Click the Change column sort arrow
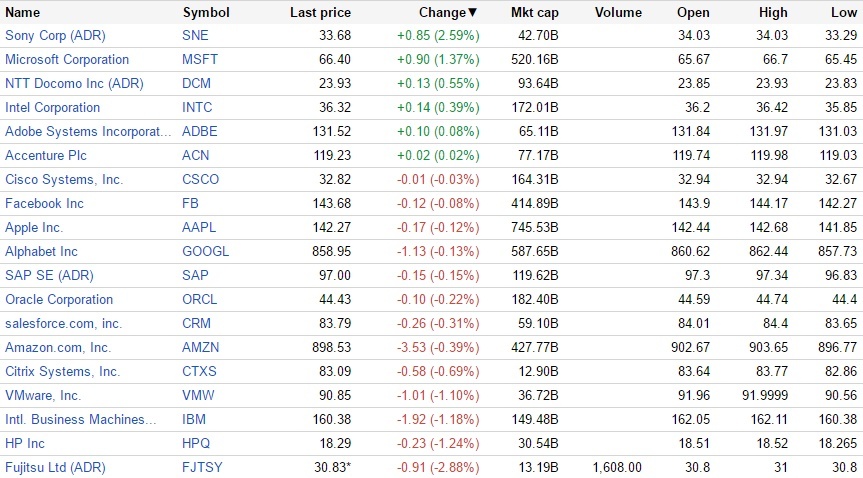The height and width of the screenshot is (478, 863). pyautogui.click(x=473, y=13)
